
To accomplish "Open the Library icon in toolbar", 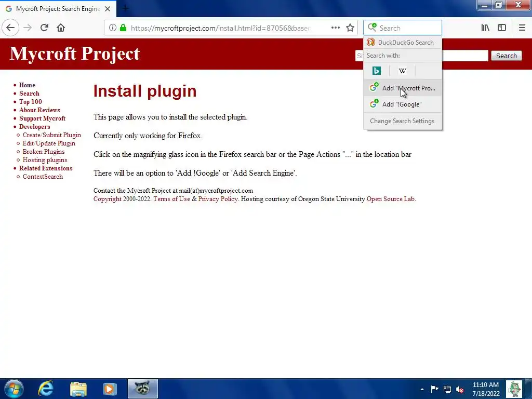I will point(485,28).
